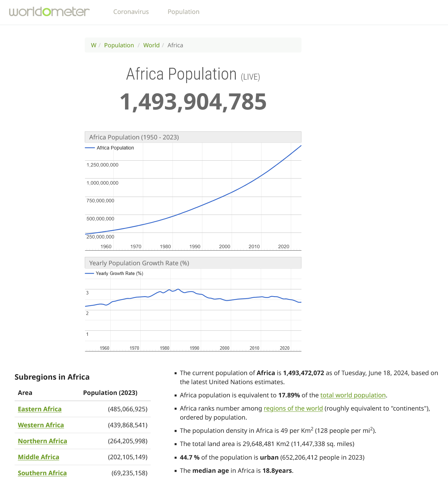Click the (69,235,158) population value

click(x=129, y=473)
